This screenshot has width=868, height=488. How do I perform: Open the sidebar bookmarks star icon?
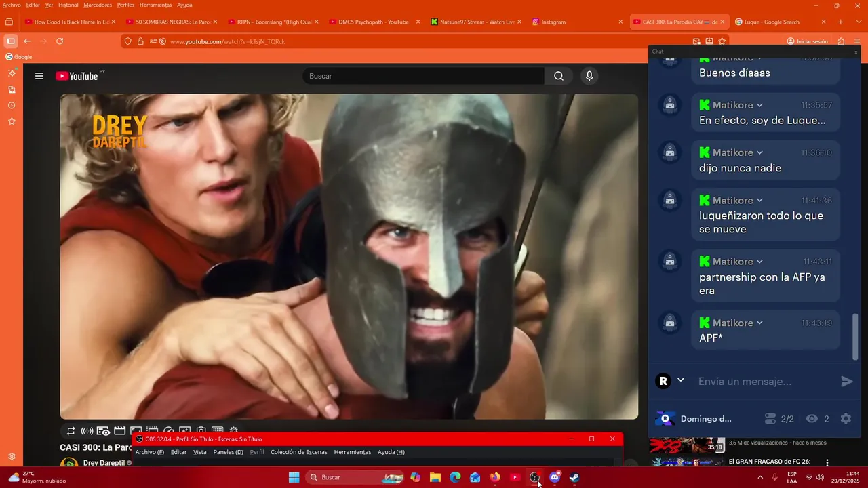[x=12, y=121]
